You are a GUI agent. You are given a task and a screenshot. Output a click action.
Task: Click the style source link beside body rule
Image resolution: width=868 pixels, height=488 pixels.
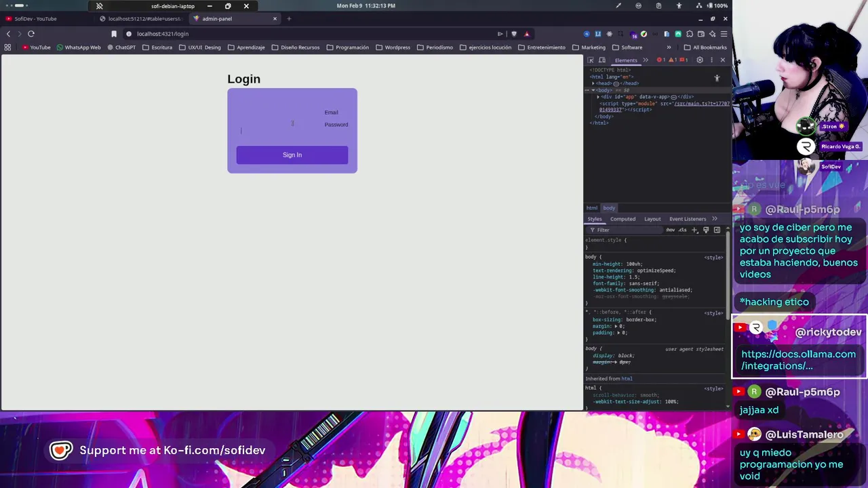[713, 258]
